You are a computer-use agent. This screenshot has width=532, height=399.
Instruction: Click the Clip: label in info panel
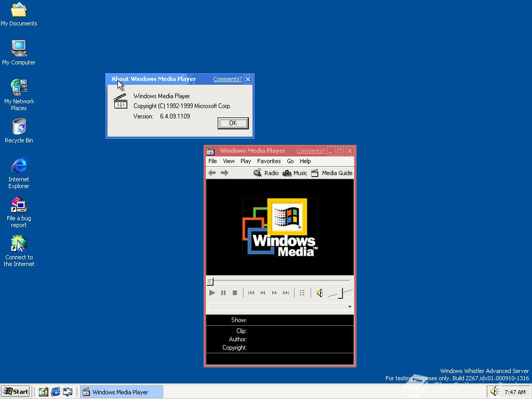tap(241, 331)
